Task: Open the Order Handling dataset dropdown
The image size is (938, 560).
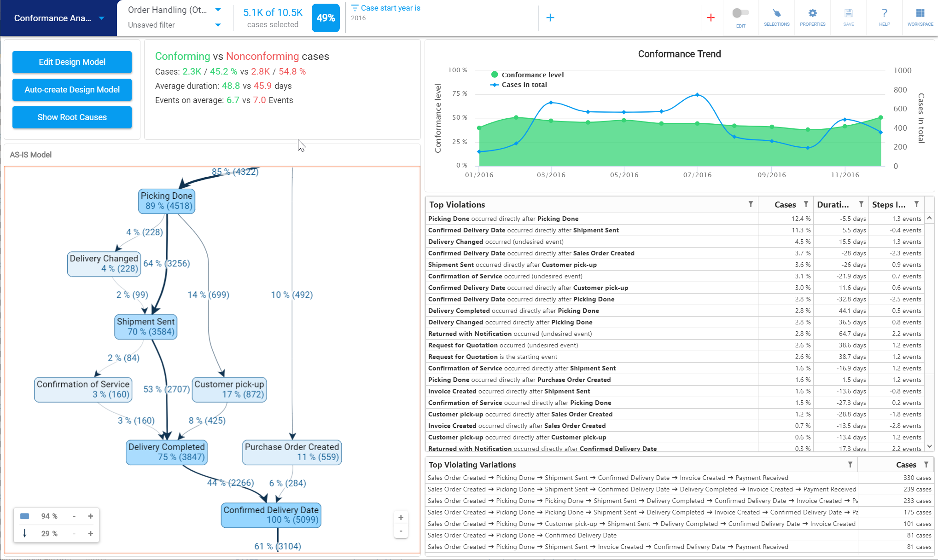Action: coord(218,9)
